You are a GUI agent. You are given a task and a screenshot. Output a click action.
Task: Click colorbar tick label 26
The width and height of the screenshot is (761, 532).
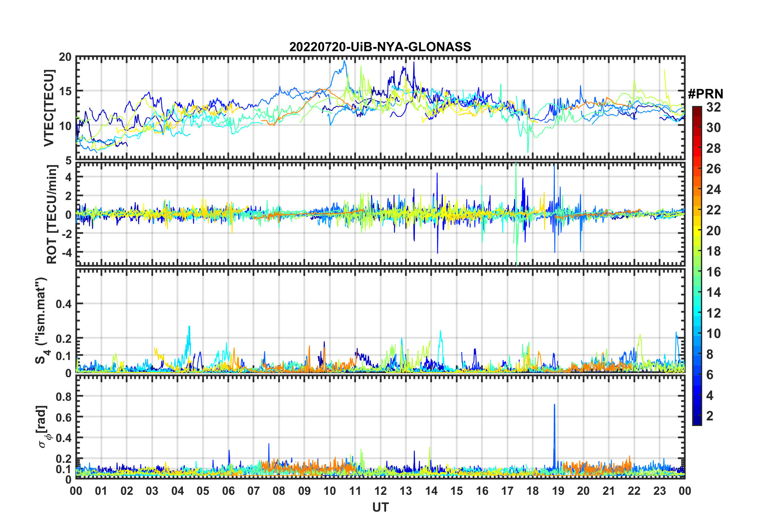[x=713, y=168]
